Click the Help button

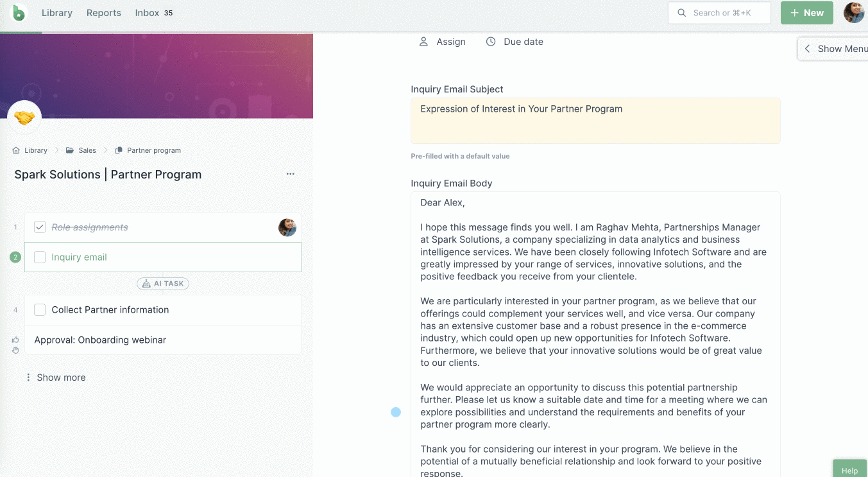click(850, 469)
